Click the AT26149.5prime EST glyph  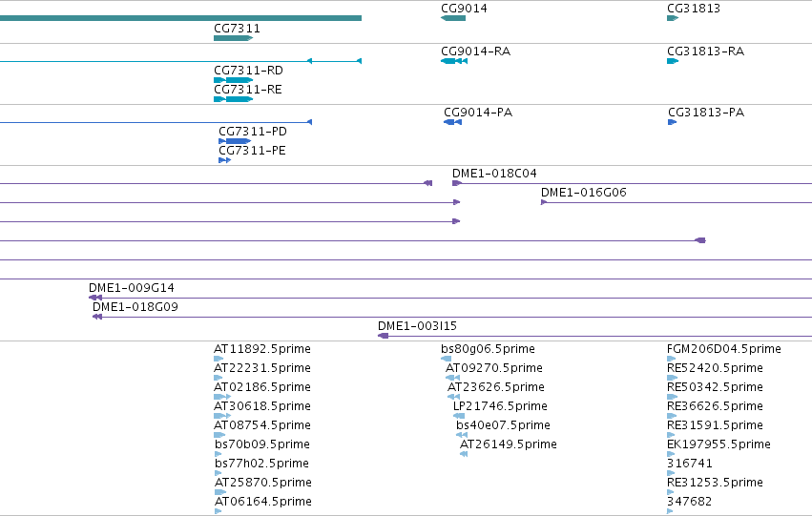pyautogui.click(x=464, y=454)
